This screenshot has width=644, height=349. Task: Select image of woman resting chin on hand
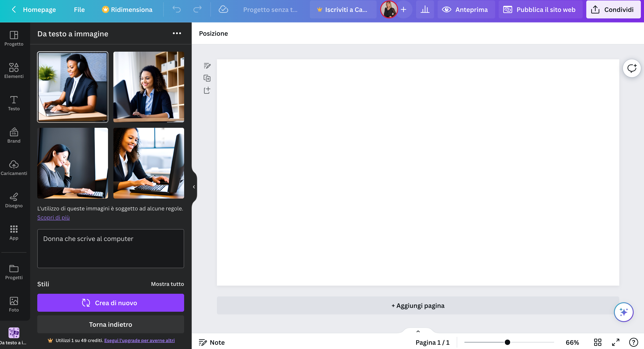tap(73, 163)
